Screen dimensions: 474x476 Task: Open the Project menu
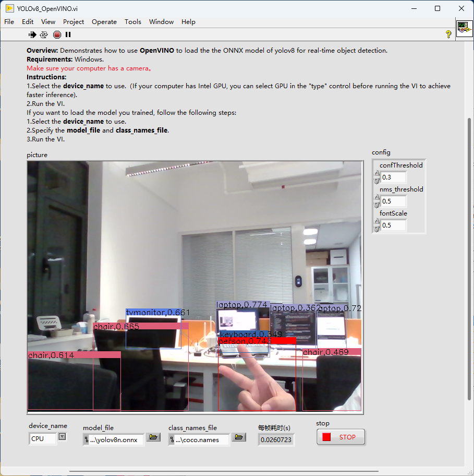[x=74, y=22]
